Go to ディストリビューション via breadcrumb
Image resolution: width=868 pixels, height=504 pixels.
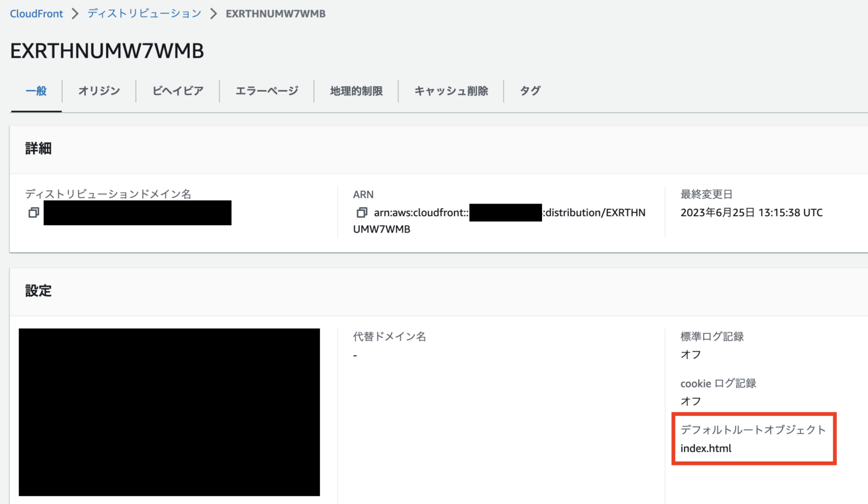[143, 13]
